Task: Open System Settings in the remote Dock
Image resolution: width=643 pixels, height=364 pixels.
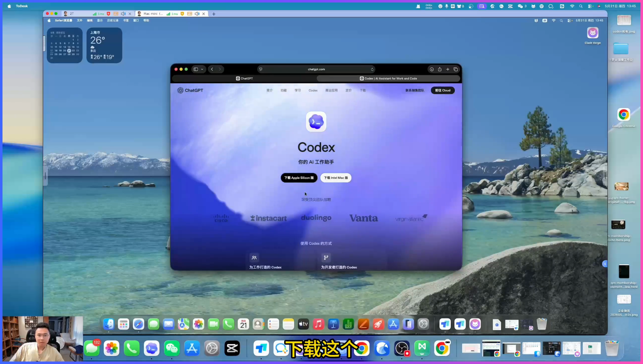Action: coord(423,324)
